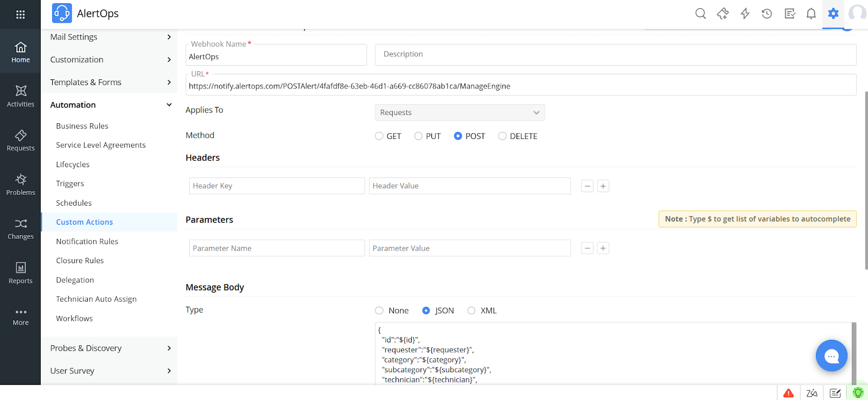Select the GET method radio button
The image size is (868, 400).
(379, 136)
